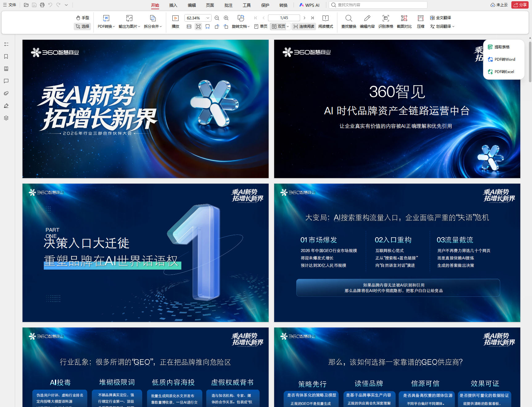The image size is (532, 407).
Task: Toggle 双页 double page view
Action: tap(278, 26)
